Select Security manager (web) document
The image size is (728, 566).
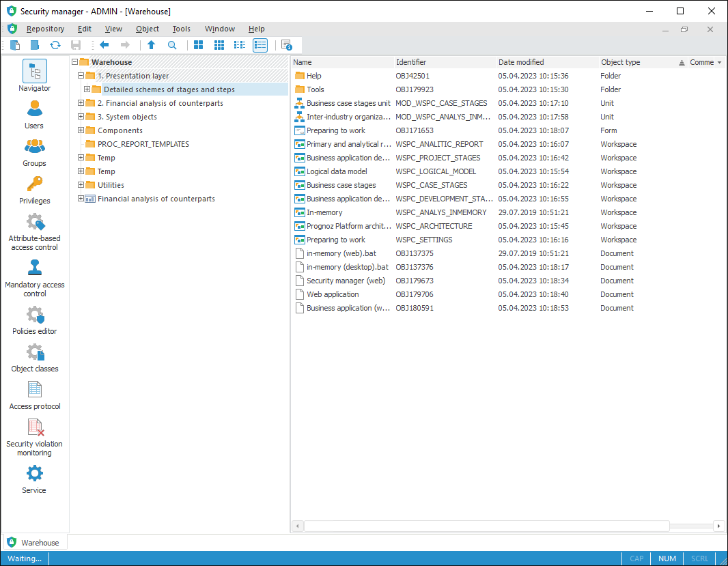(507, 281)
